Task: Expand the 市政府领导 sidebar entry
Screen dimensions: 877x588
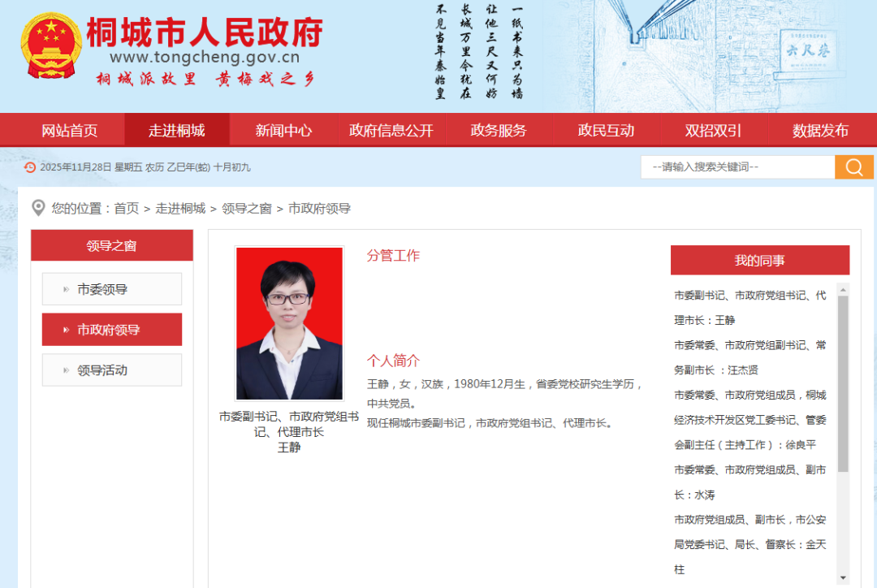Action: [x=111, y=329]
